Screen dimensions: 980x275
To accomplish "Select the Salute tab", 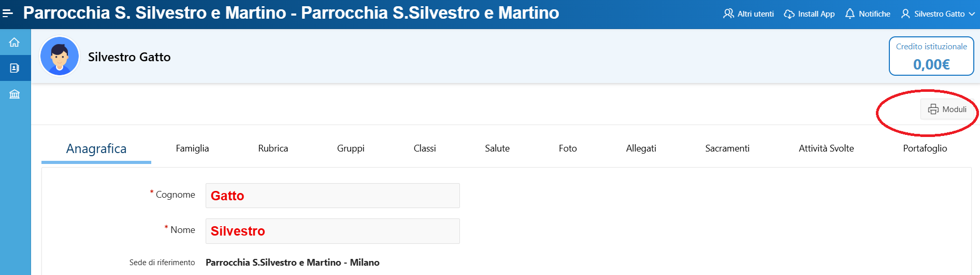I will point(497,148).
